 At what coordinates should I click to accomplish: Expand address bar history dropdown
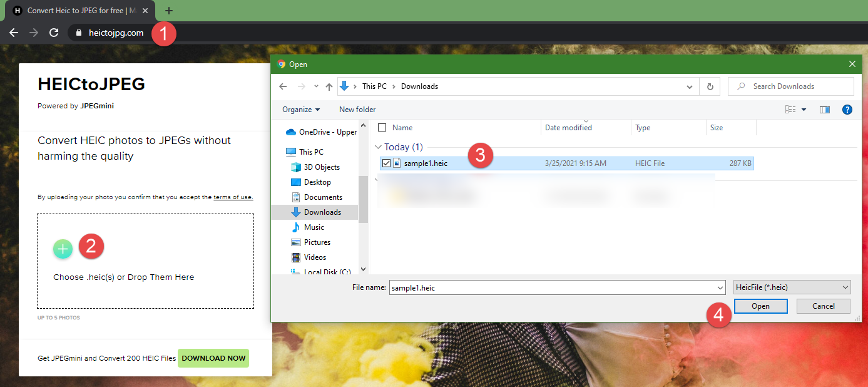click(690, 86)
